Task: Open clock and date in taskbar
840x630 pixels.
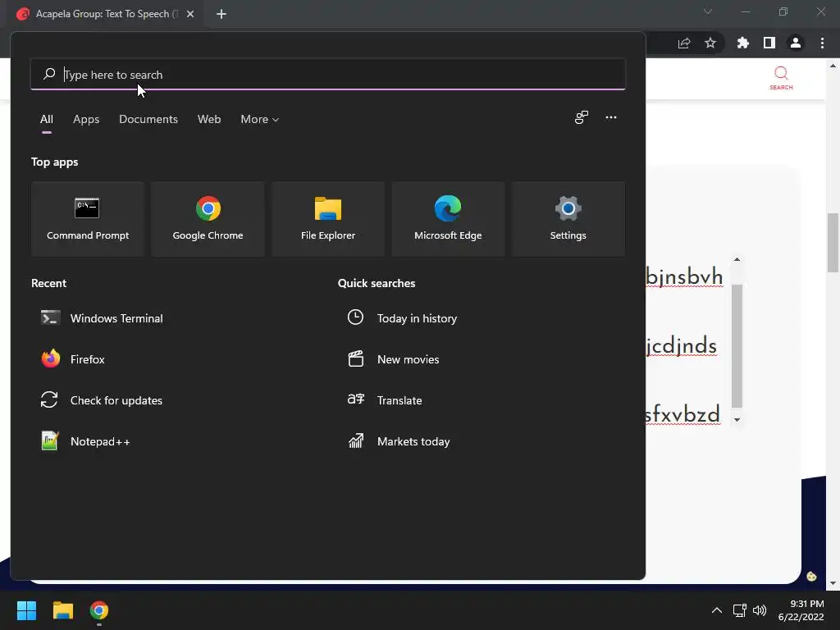Action: pos(801,610)
